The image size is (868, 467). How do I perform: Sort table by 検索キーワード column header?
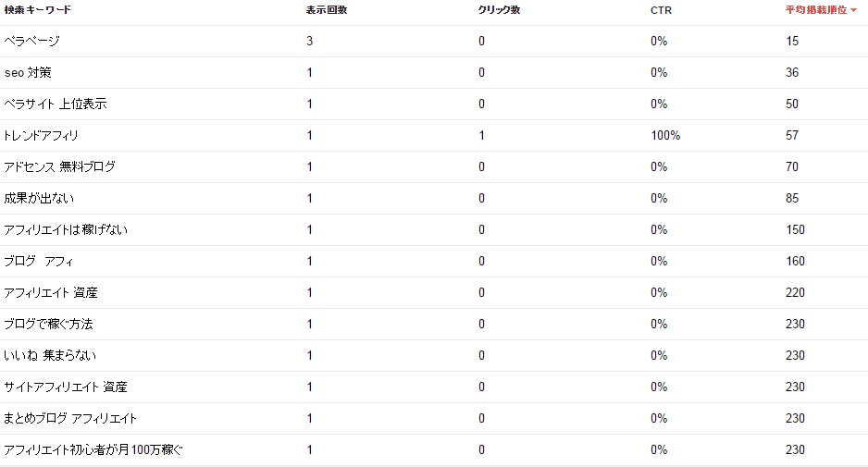37,9
